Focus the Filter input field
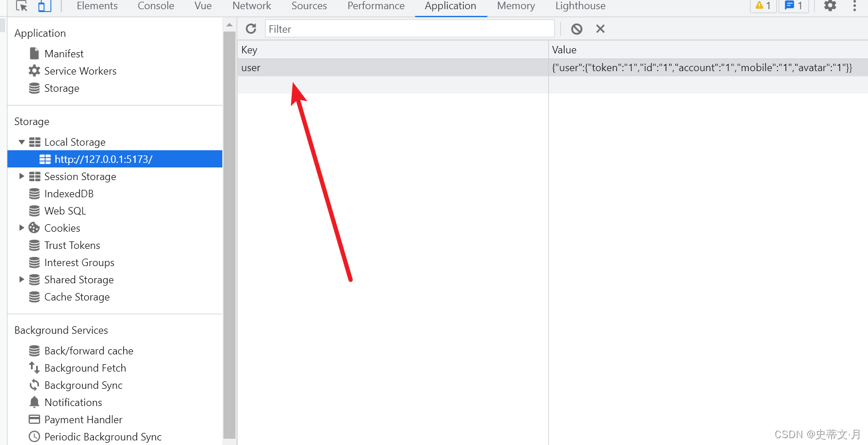The width and height of the screenshot is (868, 445). 410,29
